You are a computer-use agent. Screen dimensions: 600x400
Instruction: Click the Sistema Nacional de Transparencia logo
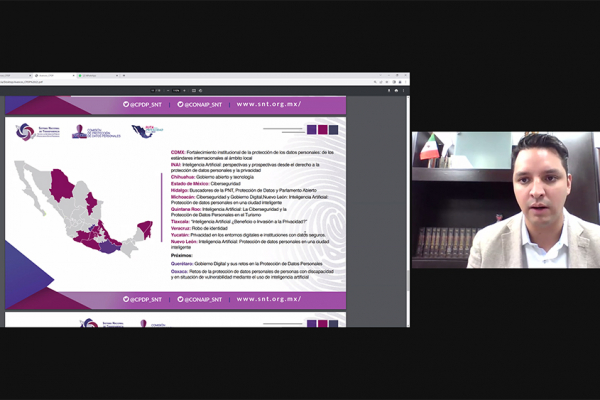[38, 132]
